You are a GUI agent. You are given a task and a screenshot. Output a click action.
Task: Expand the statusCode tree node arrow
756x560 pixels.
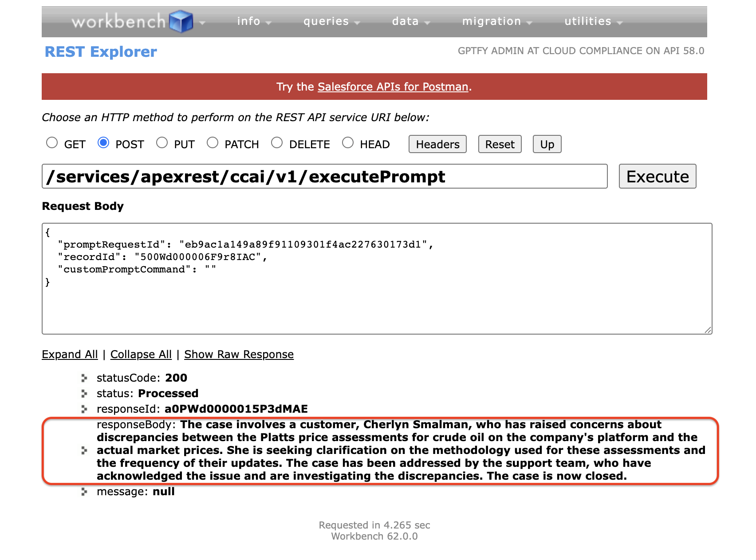point(84,378)
